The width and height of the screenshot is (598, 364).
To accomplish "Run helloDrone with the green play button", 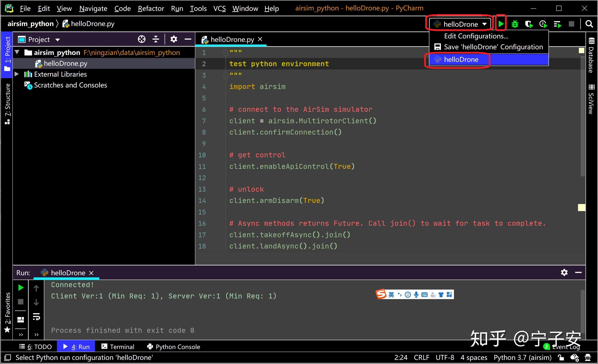I will pyautogui.click(x=501, y=24).
